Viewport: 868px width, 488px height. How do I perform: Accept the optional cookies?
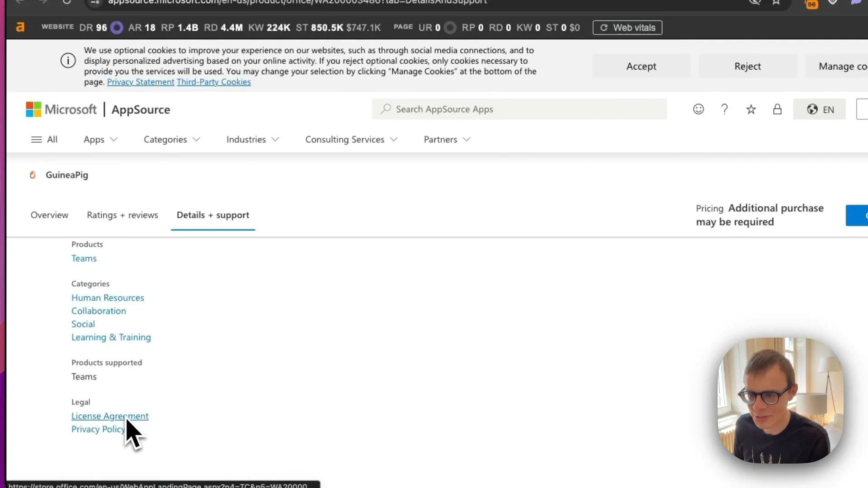point(641,66)
